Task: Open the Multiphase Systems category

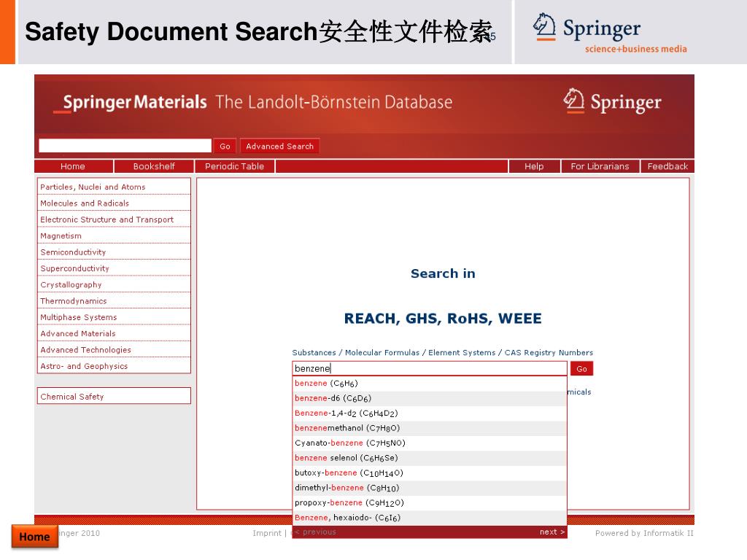Action: click(114, 317)
